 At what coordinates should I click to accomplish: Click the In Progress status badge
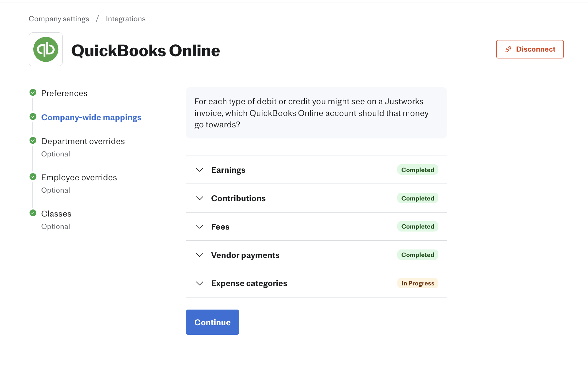418,283
